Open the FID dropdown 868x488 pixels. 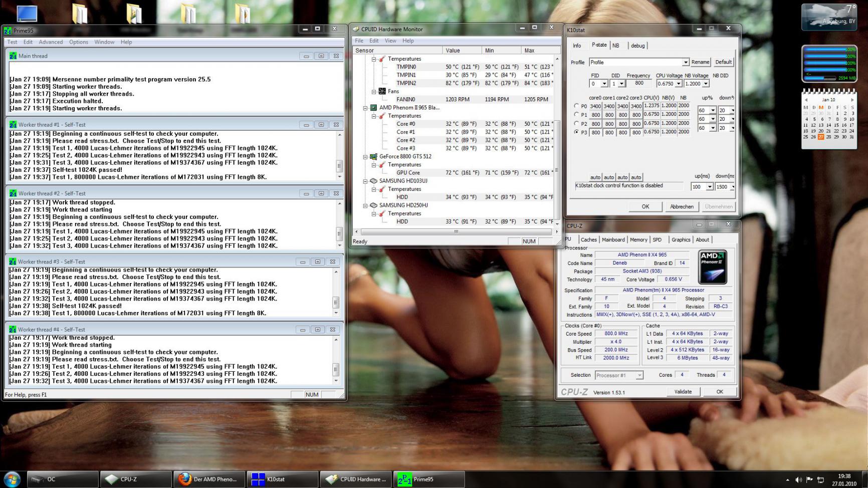coord(604,84)
